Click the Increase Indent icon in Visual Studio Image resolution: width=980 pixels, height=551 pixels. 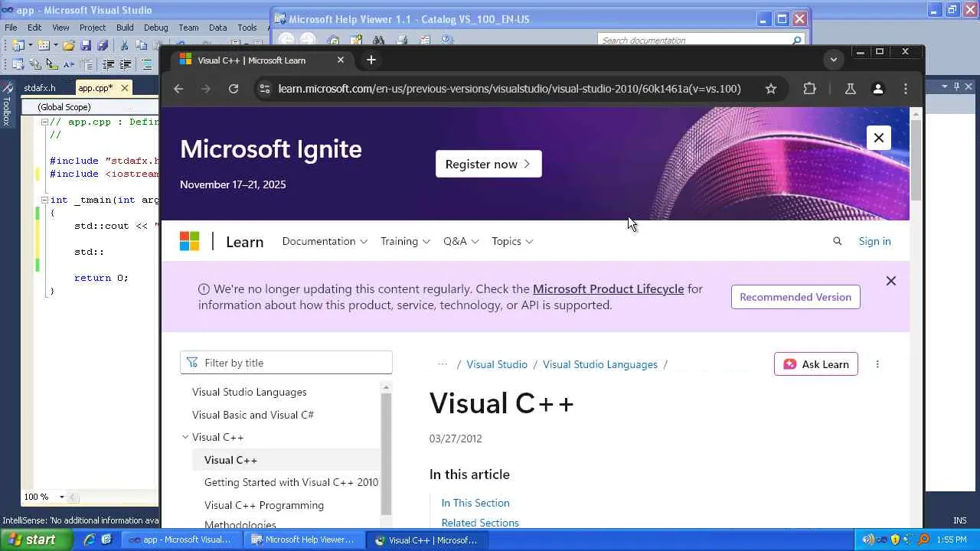point(126,65)
